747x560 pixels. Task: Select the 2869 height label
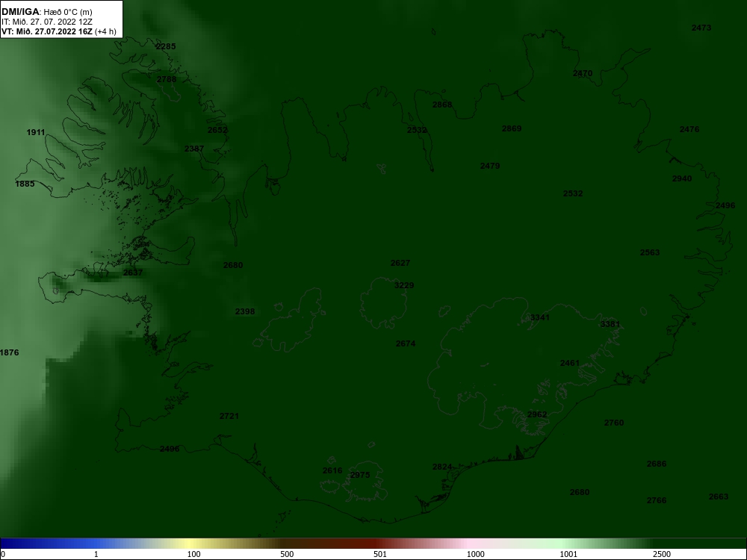coord(512,128)
